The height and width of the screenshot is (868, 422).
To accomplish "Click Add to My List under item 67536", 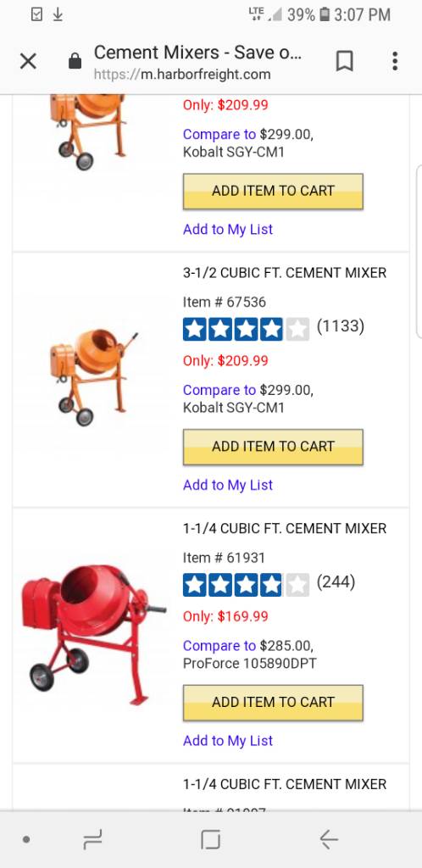I will (x=228, y=485).
